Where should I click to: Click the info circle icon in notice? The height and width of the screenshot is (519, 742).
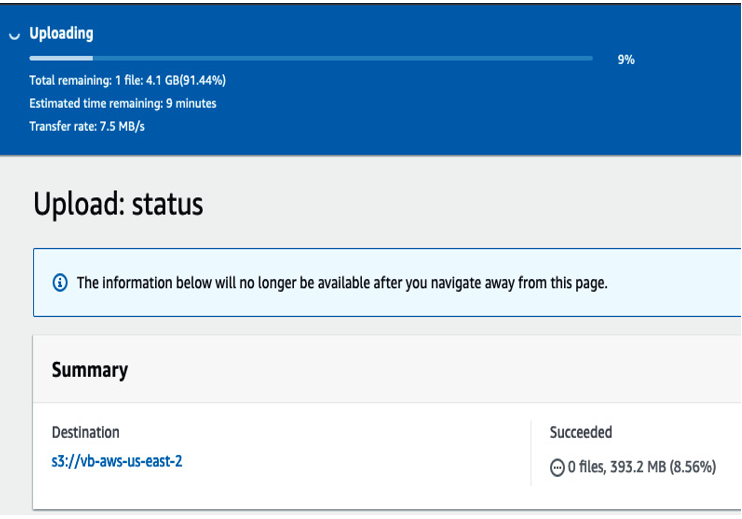(x=60, y=283)
